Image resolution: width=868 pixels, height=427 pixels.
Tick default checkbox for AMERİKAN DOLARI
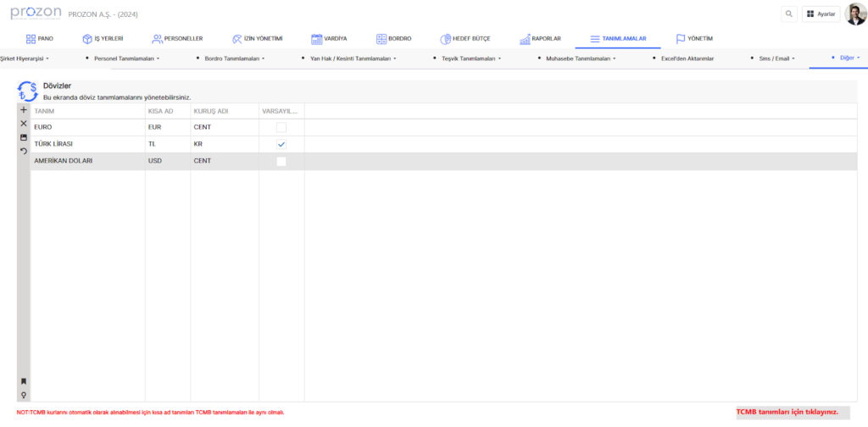(x=281, y=161)
